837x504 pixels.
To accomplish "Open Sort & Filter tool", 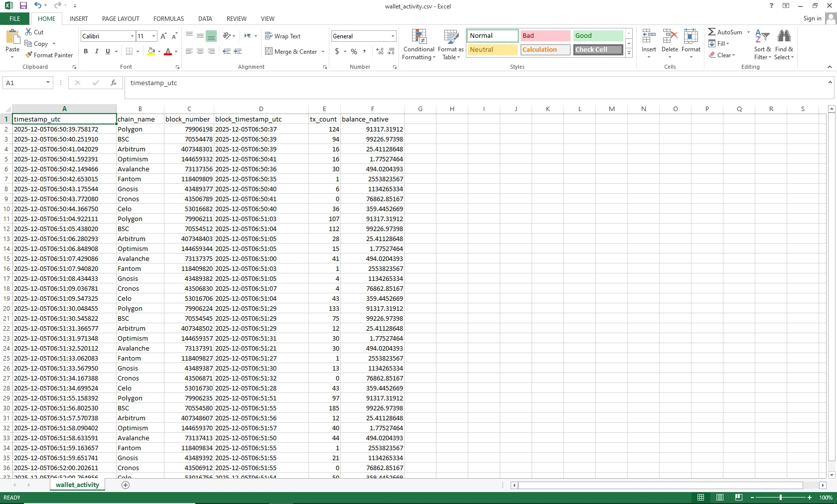I will click(762, 45).
